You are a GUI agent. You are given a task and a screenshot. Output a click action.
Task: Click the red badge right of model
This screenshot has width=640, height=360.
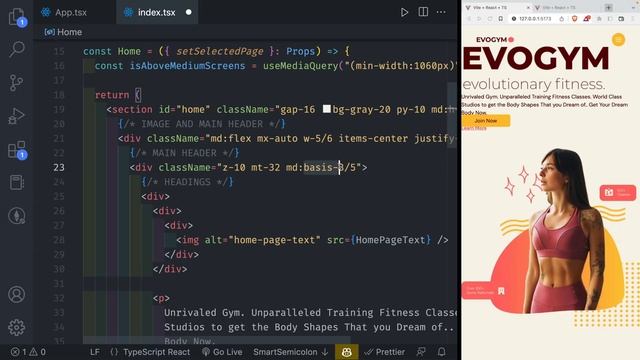click(618, 193)
